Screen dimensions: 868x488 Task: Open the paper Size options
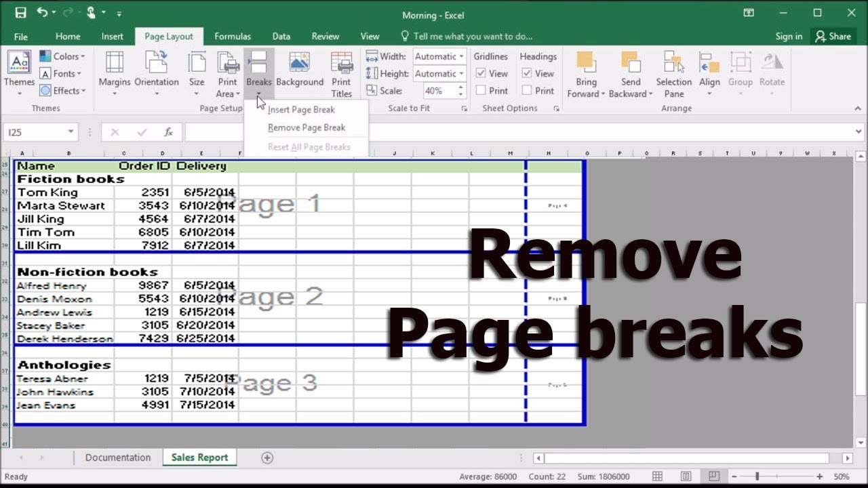pyautogui.click(x=197, y=73)
